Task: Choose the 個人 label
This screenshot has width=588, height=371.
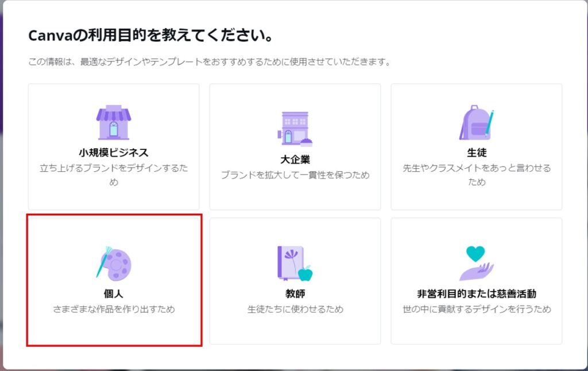Action: pyautogui.click(x=114, y=293)
